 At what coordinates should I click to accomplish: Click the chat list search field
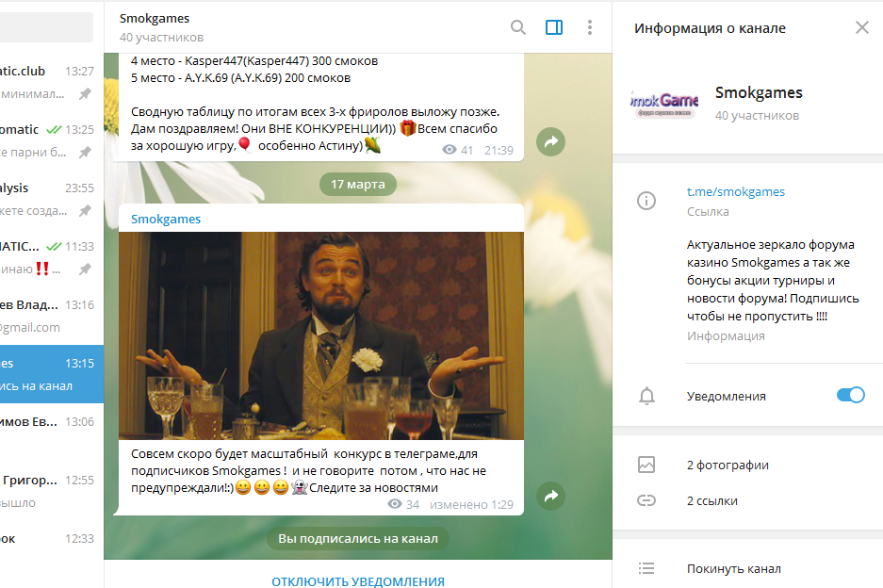tap(46, 27)
